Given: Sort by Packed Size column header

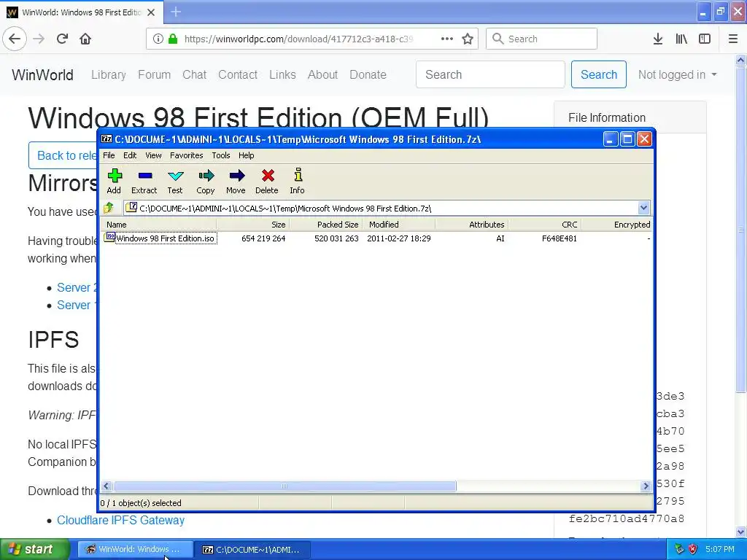Looking at the screenshot, I should (326, 225).
